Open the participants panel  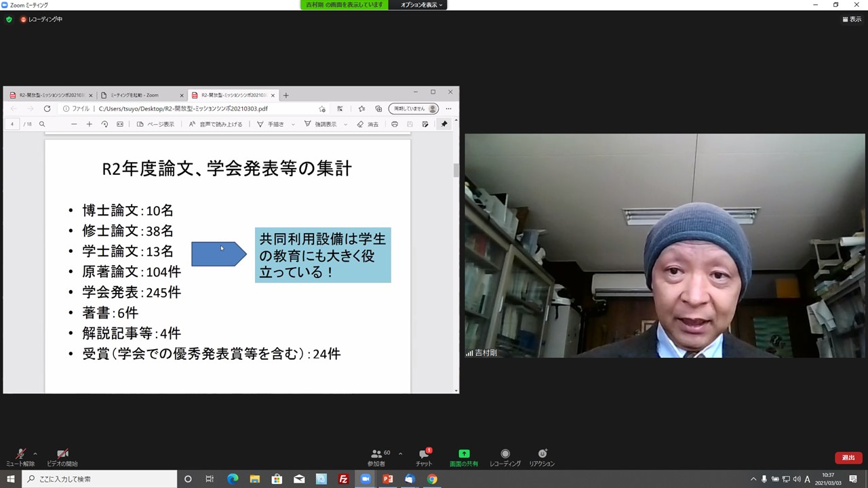(x=376, y=457)
